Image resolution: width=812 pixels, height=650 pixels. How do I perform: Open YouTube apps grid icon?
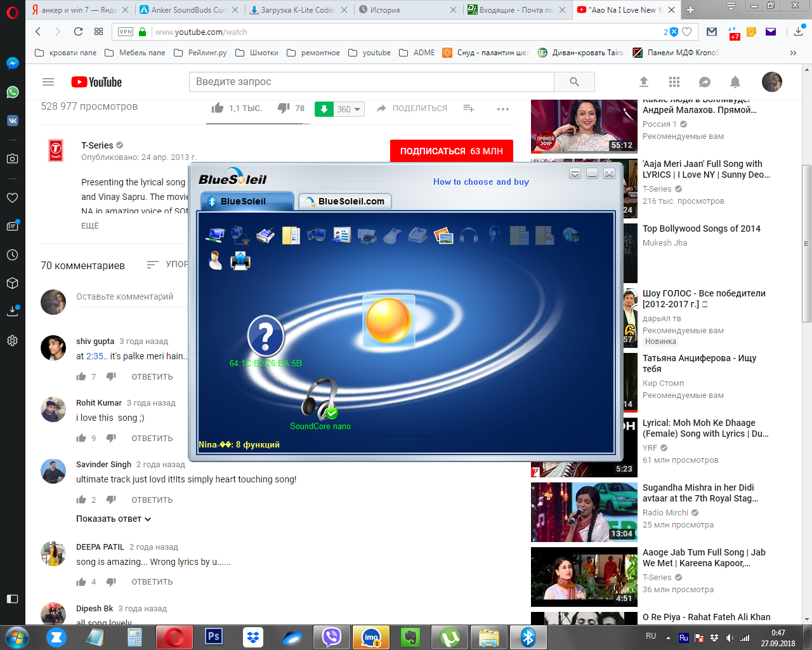[x=674, y=82]
